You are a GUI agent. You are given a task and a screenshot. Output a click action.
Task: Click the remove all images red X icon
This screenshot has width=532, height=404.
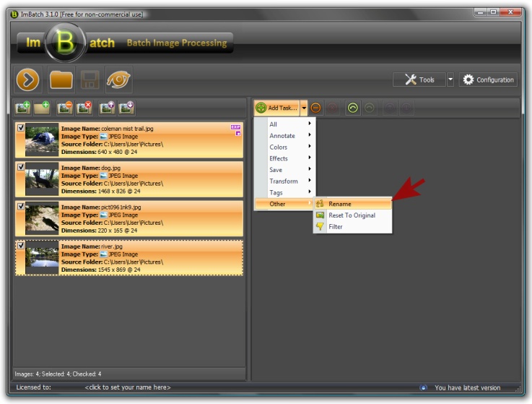click(x=84, y=108)
